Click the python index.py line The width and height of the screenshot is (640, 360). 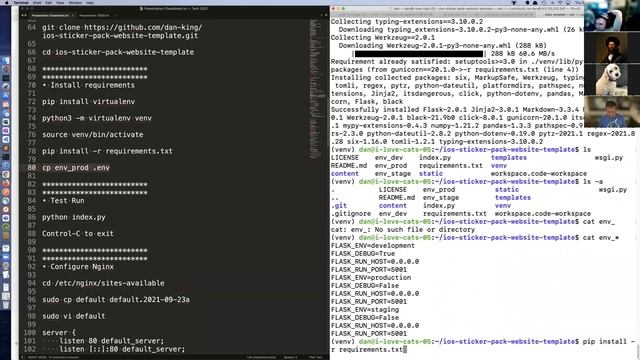point(74,217)
